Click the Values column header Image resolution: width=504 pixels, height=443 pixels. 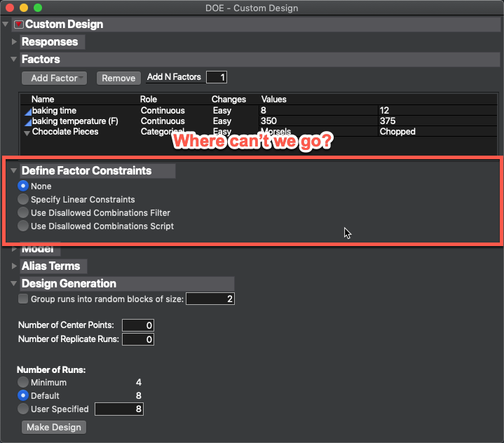pyautogui.click(x=274, y=100)
